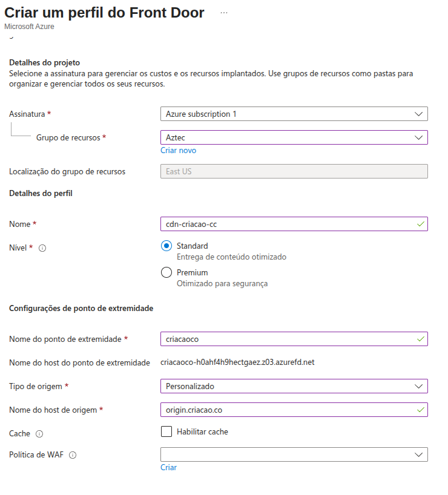Click green checkmark in endpoint name field
The image size is (448, 495).
(421, 339)
